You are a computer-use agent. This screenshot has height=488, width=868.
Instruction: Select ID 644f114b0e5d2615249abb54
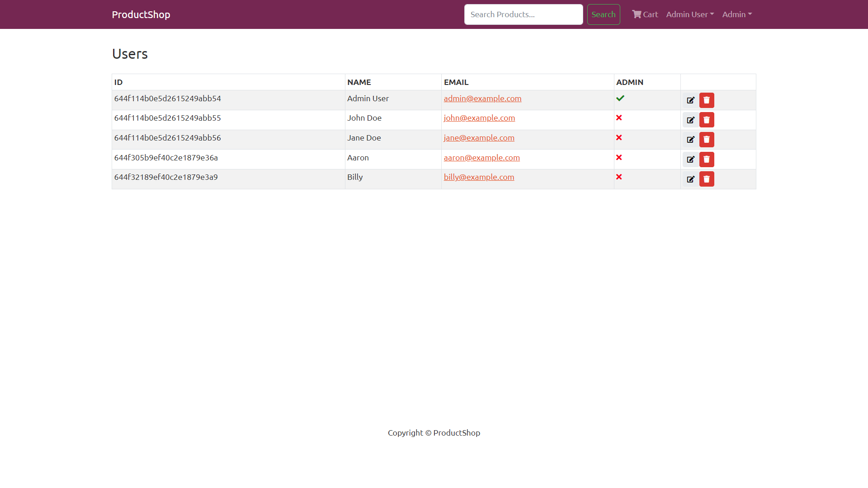168,99
